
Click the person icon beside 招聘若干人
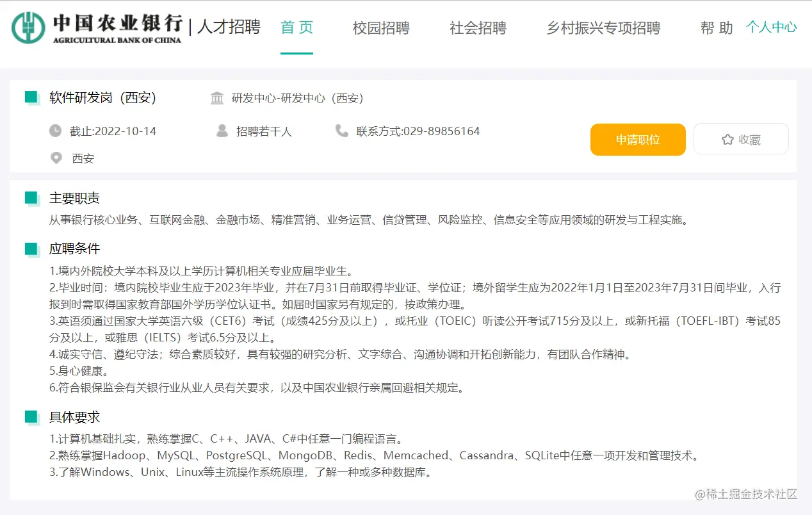point(222,131)
